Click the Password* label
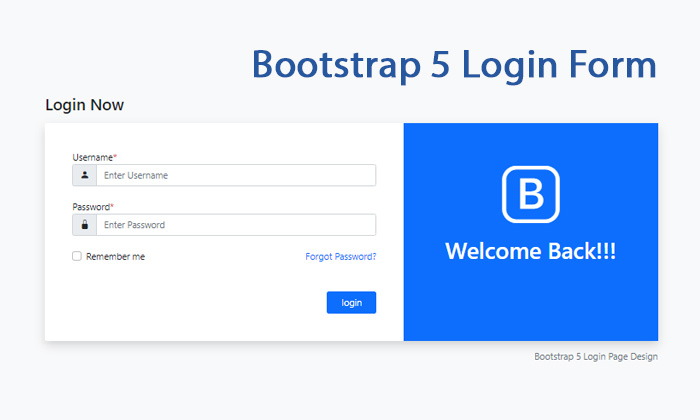 [93, 207]
